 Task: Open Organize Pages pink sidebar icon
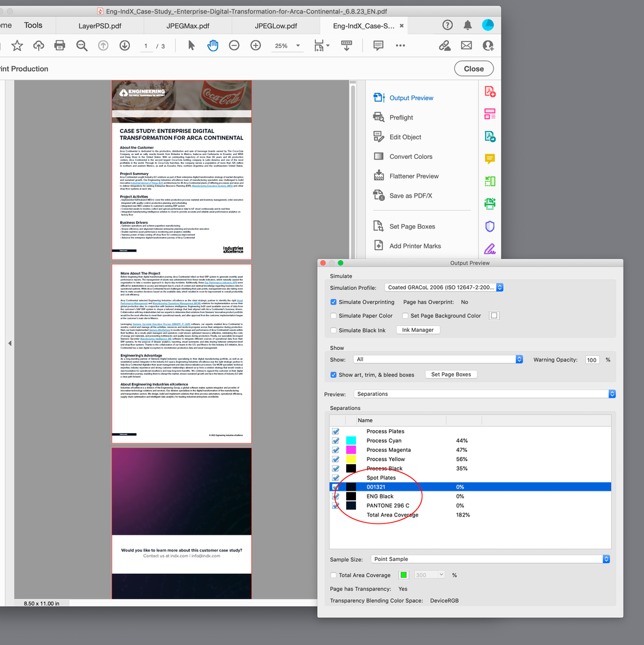point(490,114)
